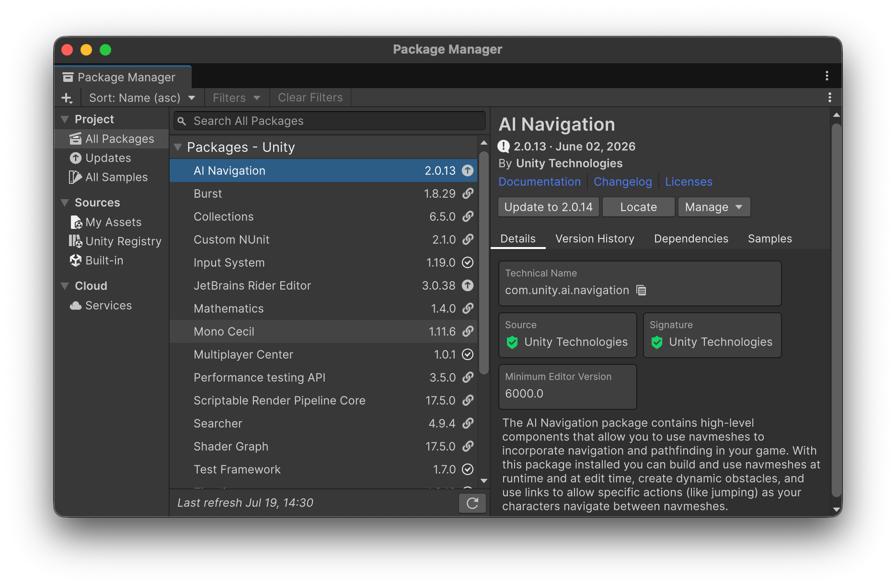Open the kebab menu in the toolbar row

pyautogui.click(x=830, y=98)
